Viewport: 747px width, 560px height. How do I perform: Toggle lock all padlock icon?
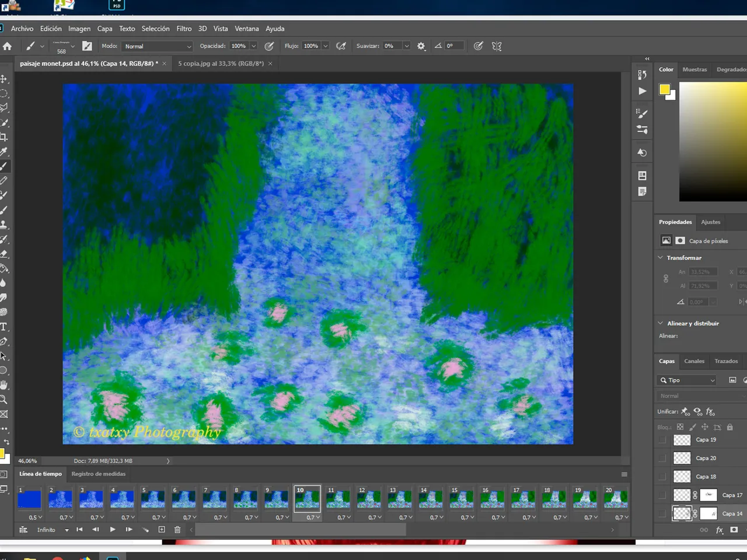tap(729, 427)
